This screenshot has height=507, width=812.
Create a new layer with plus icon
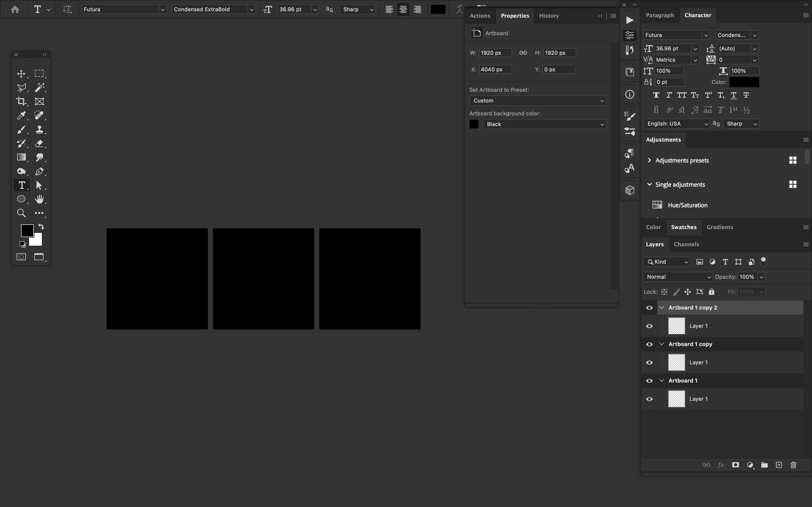(779, 465)
